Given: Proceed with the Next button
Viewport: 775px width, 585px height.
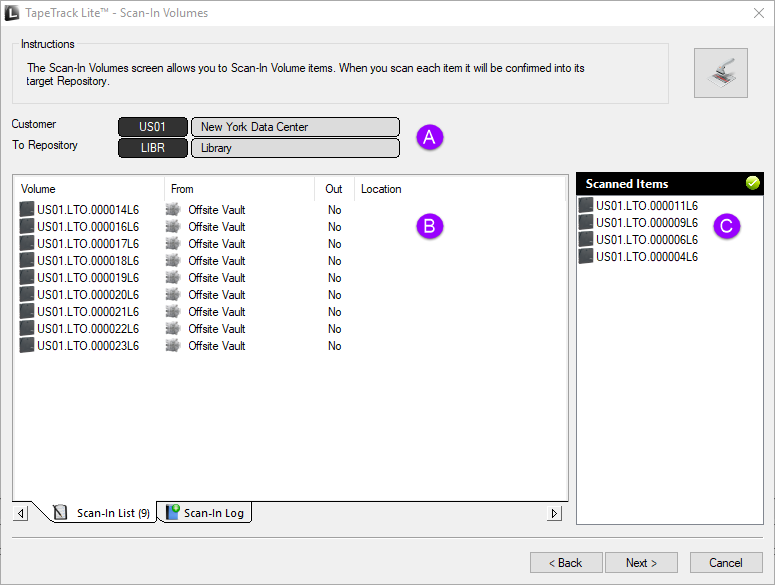Looking at the screenshot, I should click(641, 562).
